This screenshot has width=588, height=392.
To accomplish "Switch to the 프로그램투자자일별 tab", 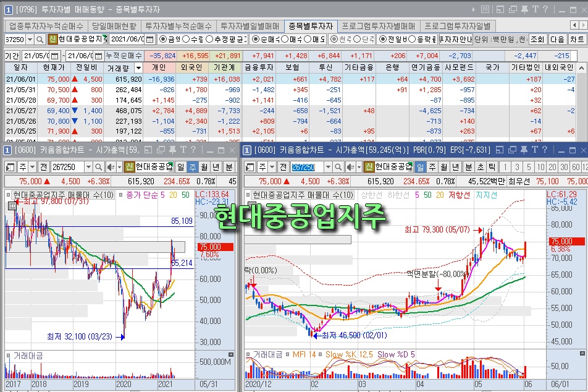I will pyautogui.click(x=458, y=26).
